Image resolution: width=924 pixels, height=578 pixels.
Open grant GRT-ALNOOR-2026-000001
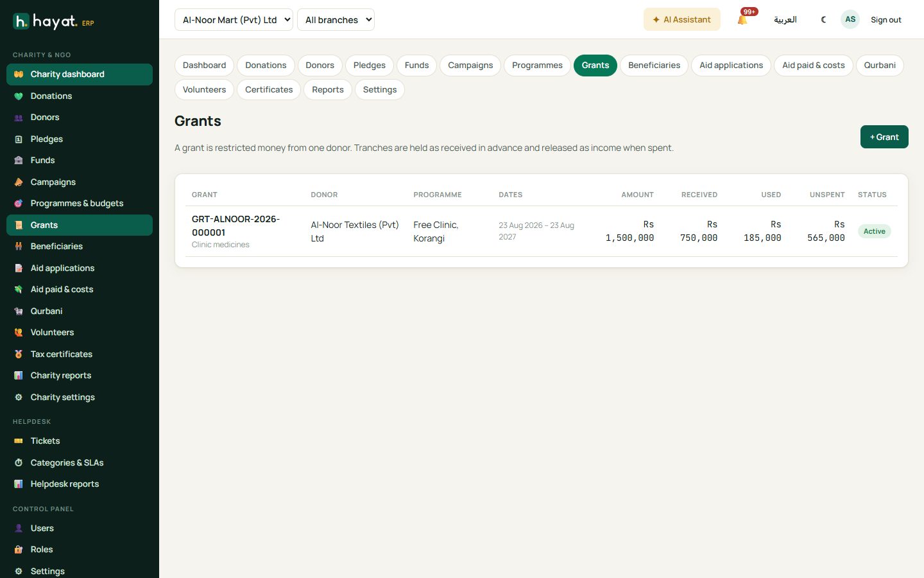(235, 225)
